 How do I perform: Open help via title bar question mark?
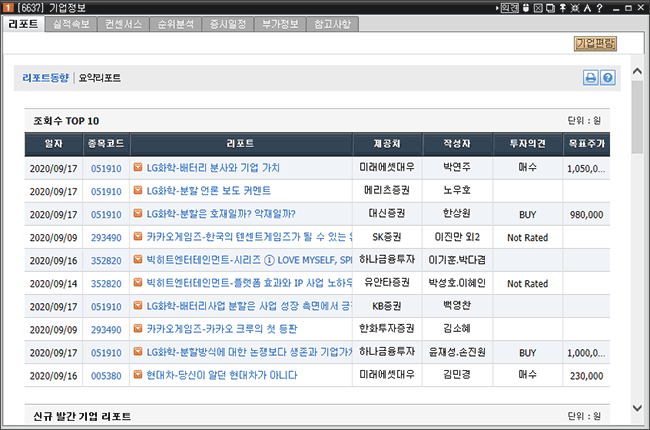coord(599,8)
